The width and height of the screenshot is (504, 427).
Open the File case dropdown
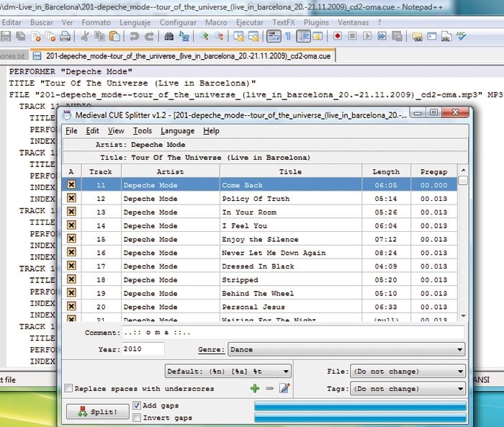click(x=408, y=372)
